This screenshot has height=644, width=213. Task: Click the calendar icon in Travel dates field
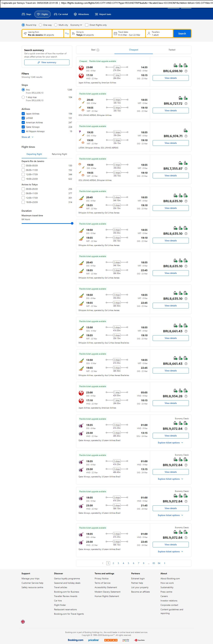(115, 33)
